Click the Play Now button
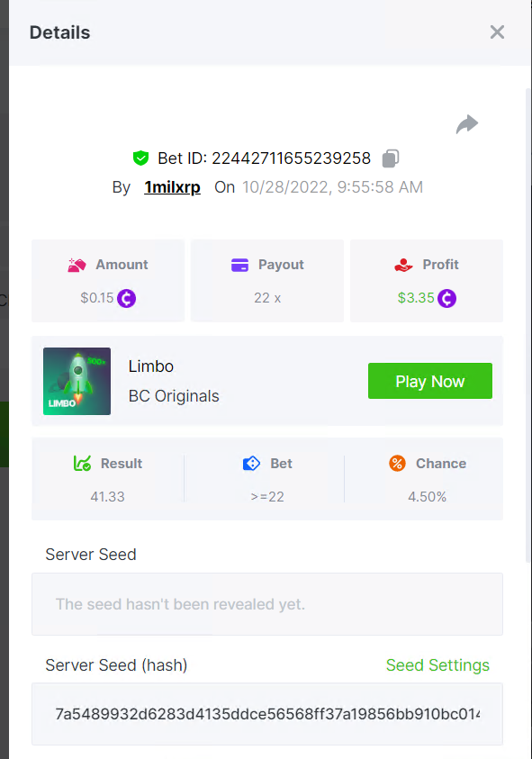This screenshot has height=759, width=532. 430,381
